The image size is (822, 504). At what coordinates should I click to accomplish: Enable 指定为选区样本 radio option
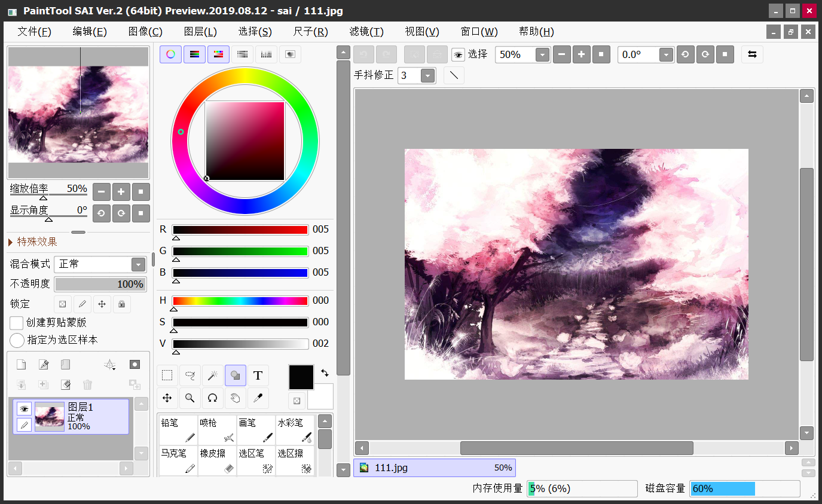tap(17, 340)
